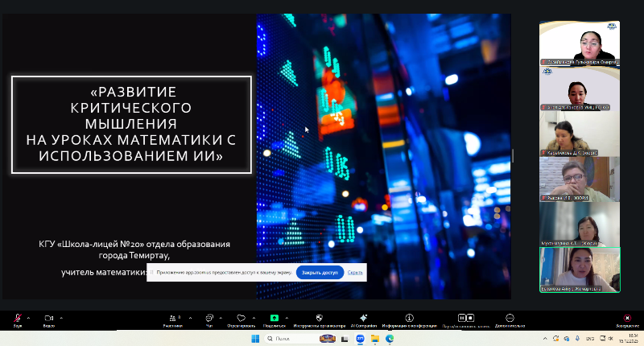
Task: Launch the AI Companion icon
Action: pos(363,319)
